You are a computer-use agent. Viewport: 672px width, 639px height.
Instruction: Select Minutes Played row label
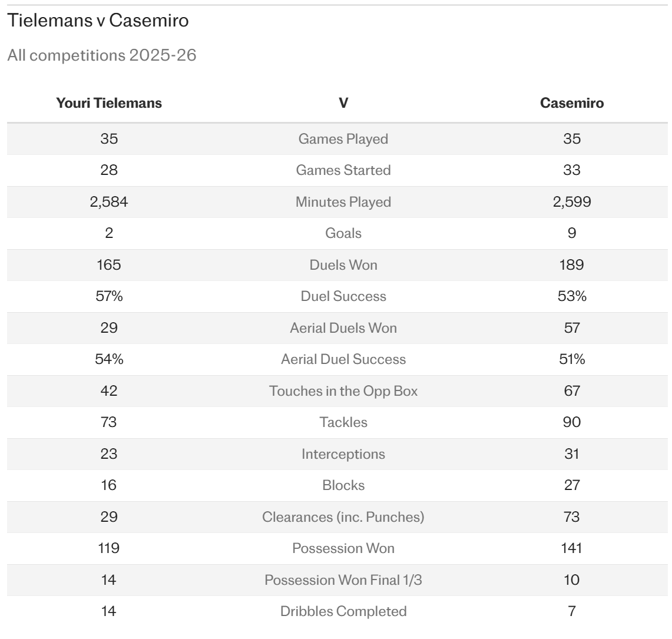pos(343,202)
